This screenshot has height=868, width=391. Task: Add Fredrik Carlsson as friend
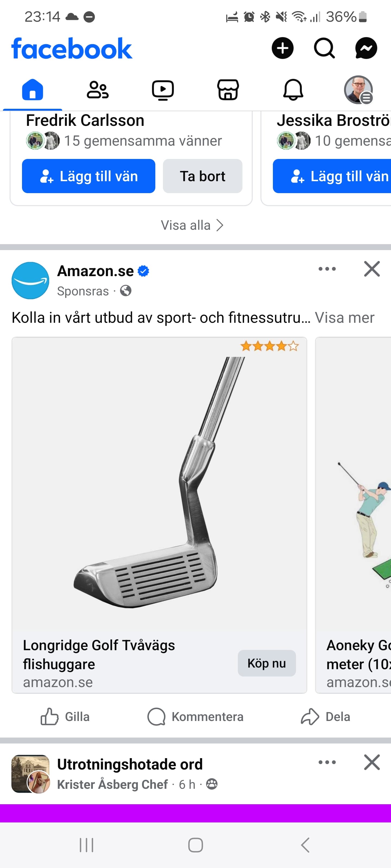tap(89, 176)
